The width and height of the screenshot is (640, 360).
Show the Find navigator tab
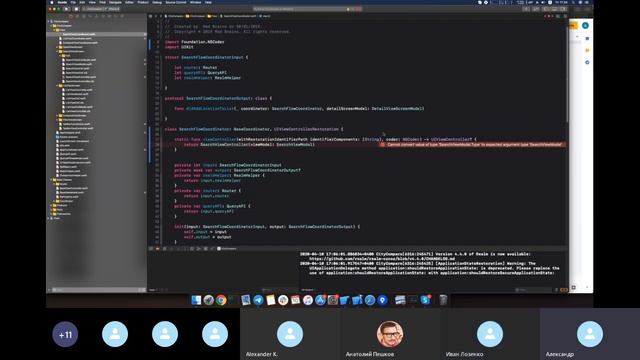90,16
